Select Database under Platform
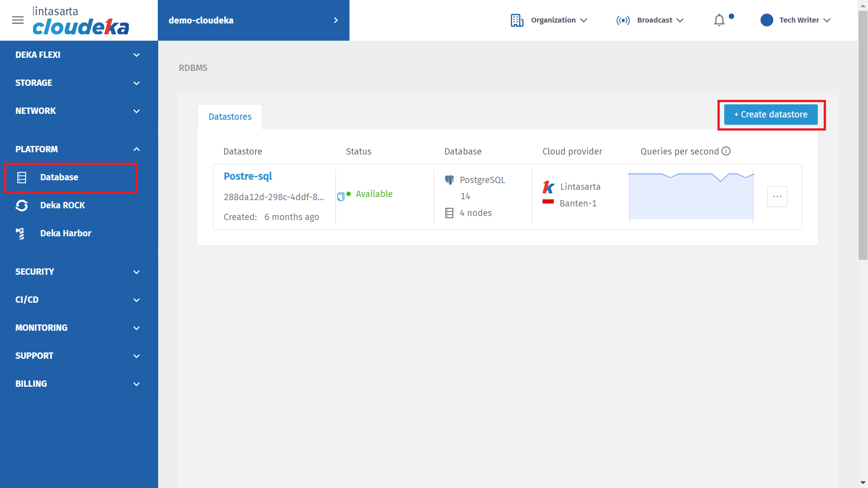The image size is (868, 488). (x=59, y=177)
